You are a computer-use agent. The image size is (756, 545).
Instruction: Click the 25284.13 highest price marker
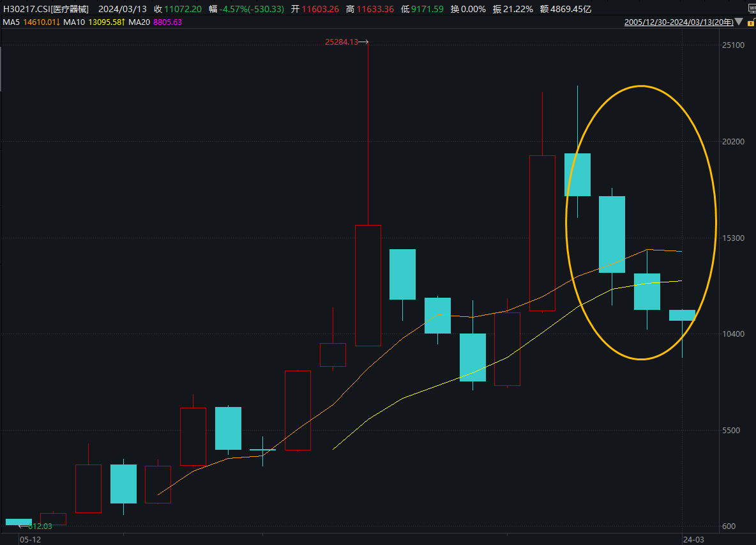[342, 42]
